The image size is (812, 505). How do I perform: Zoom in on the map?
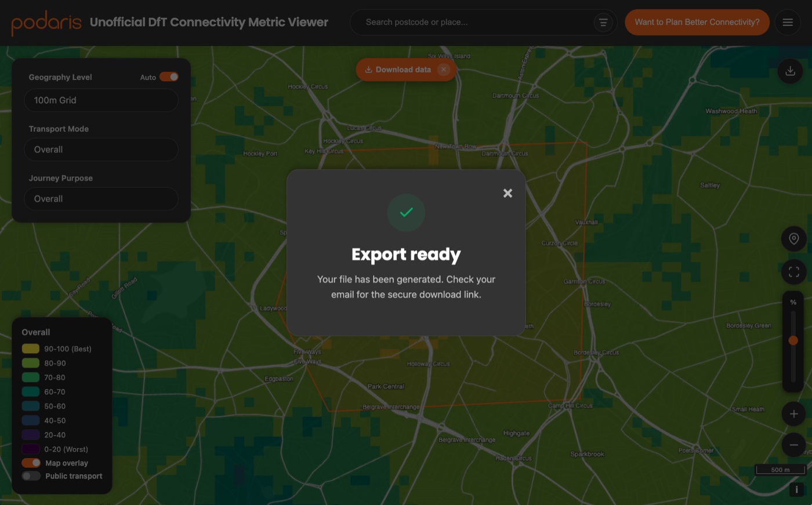[x=794, y=414]
